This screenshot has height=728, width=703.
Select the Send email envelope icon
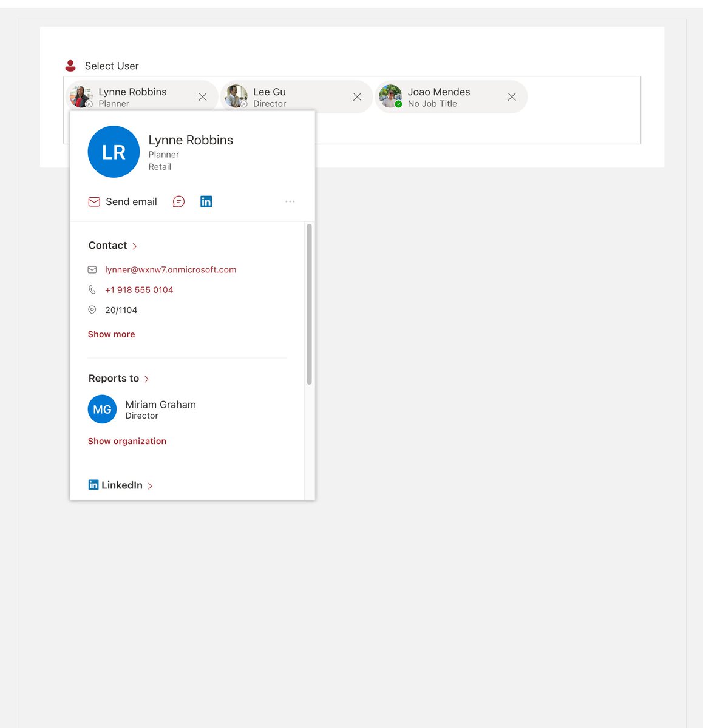pyautogui.click(x=94, y=201)
